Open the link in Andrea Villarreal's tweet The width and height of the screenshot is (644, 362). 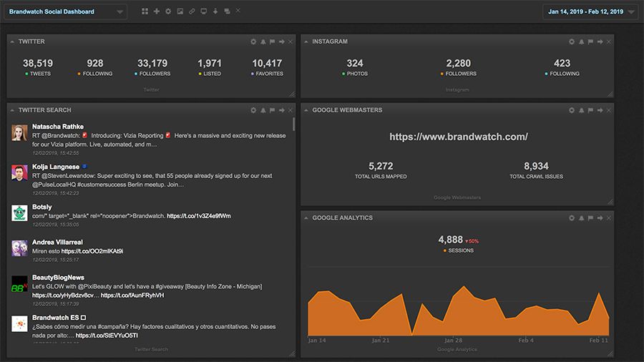pos(92,251)
